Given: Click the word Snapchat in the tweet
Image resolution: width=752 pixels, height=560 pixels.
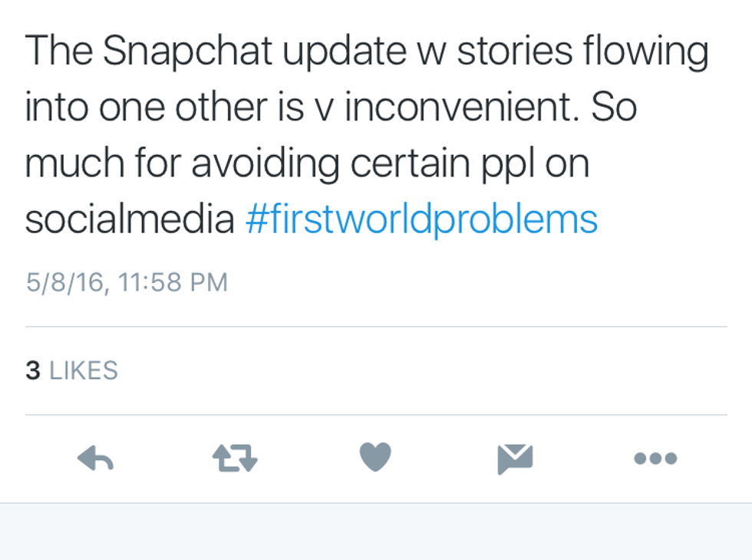Looking at the screenshot, I should [187, 51].
